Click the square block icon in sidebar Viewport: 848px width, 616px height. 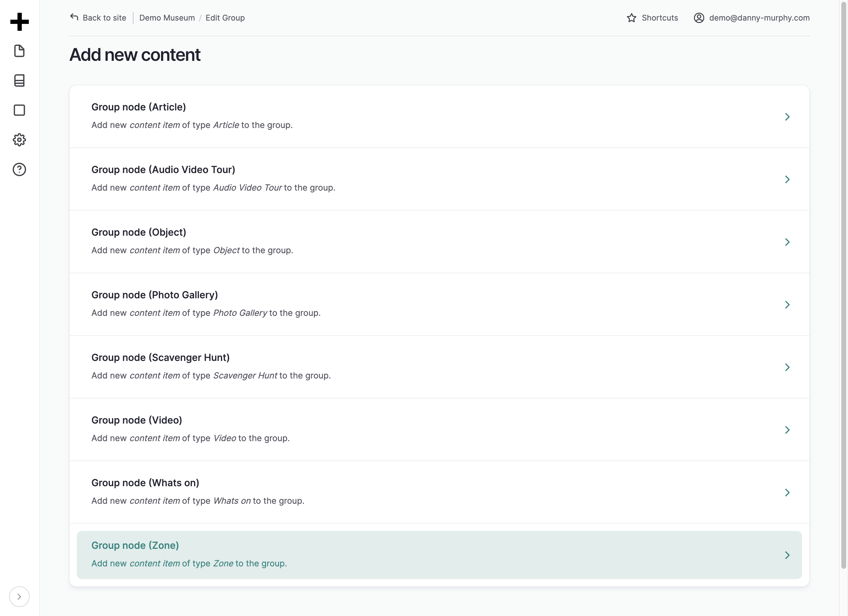[x=19, y=110]
